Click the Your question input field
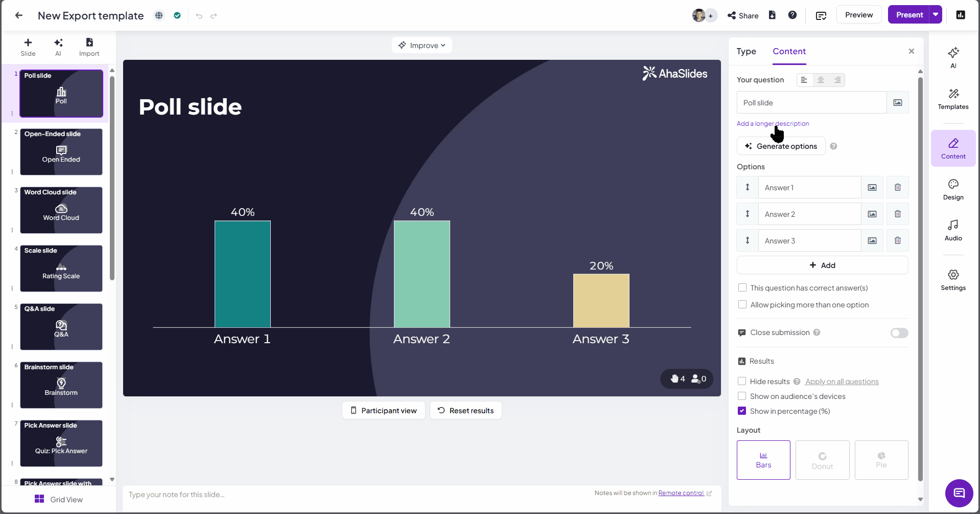Image resolution: width=980 pixels, height=514 pixels. pos(811,102)
